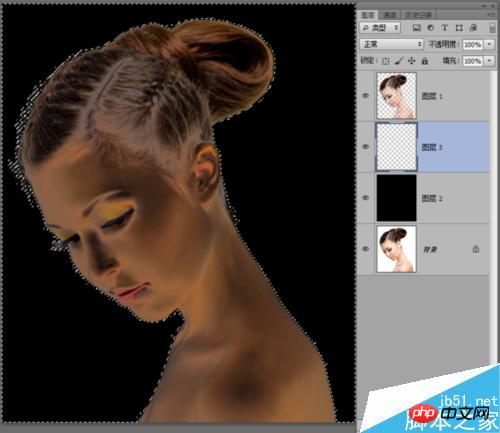500x433 pixels.
Task: Filter layers by shape layer icon
Action: [x=459, y=28]
